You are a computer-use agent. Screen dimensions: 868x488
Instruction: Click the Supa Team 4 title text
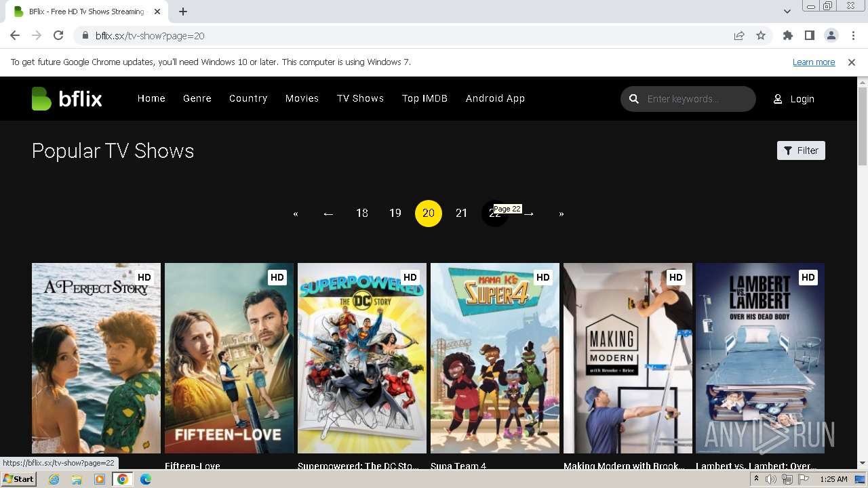point(458,466)
